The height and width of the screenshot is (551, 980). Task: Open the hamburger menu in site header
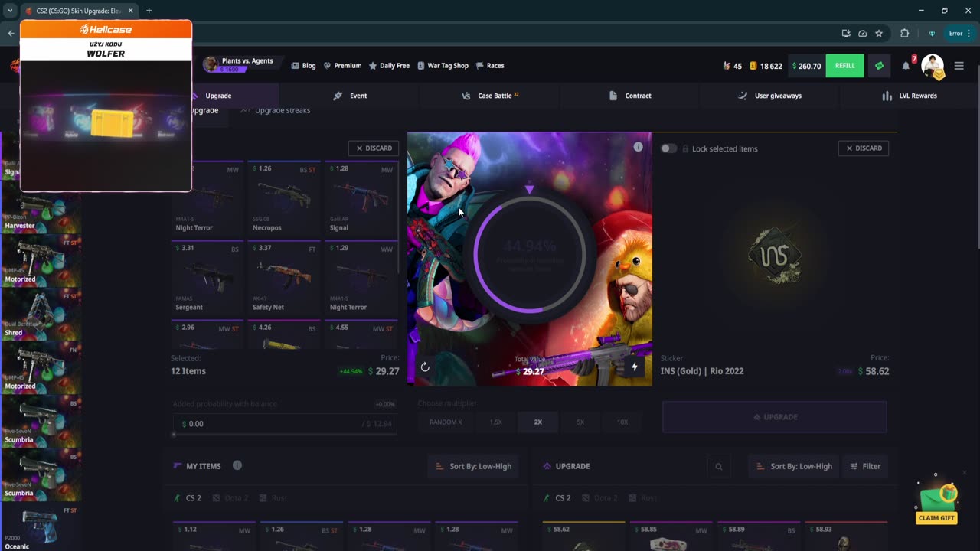coord(959,66)
